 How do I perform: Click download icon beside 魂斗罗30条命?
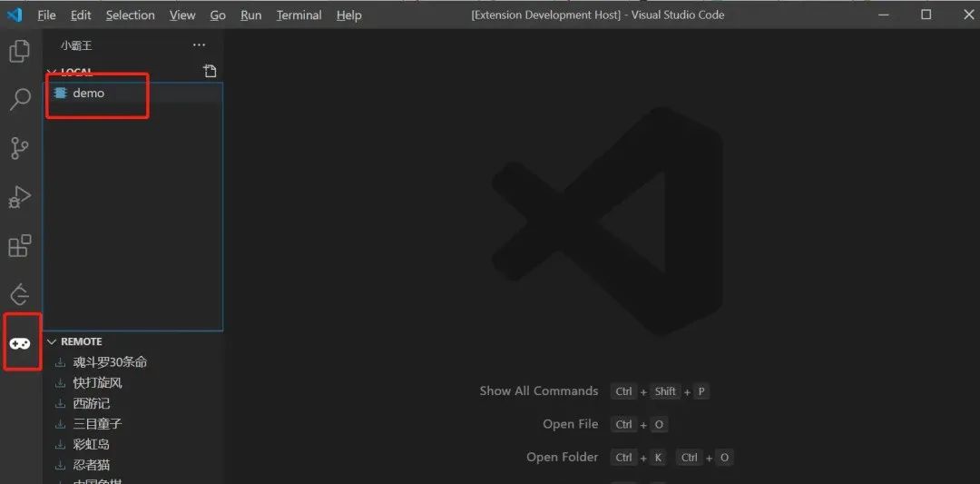tap(60, 362)
